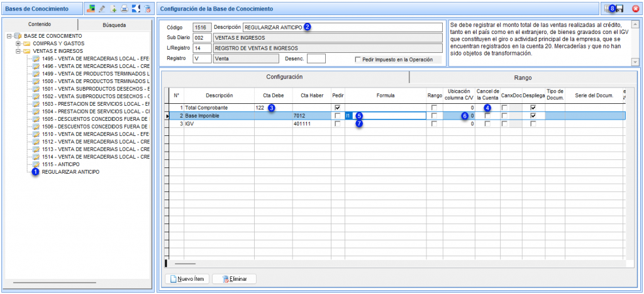Click the red close icon of the Configuración panel

point(635,8)
